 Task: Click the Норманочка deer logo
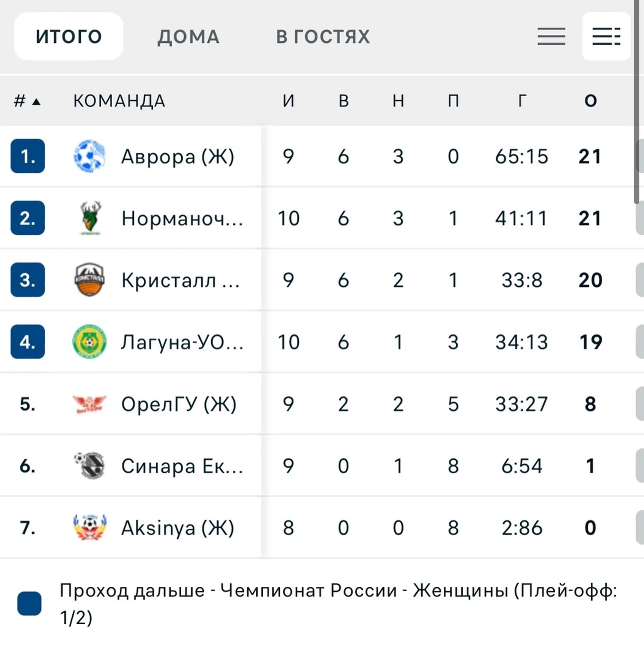click(90, 218)
